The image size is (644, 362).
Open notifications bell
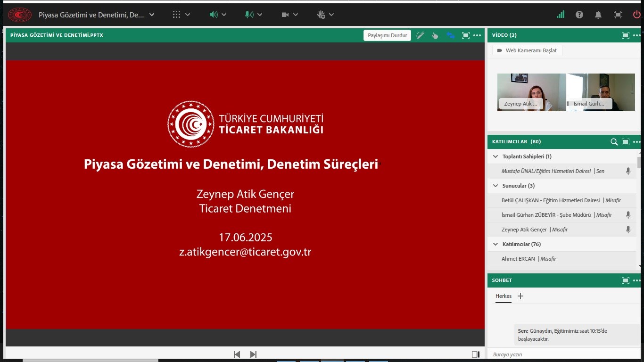[598, 15]
